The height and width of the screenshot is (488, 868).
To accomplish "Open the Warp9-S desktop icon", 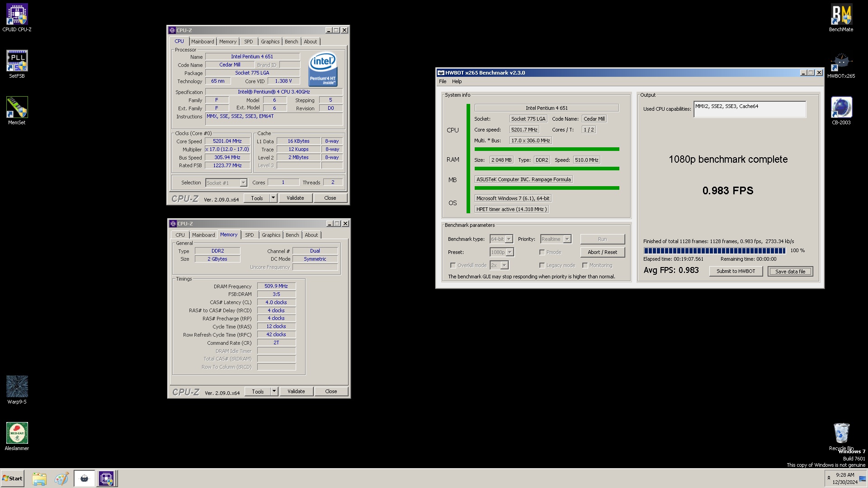I will click(17, 389).
